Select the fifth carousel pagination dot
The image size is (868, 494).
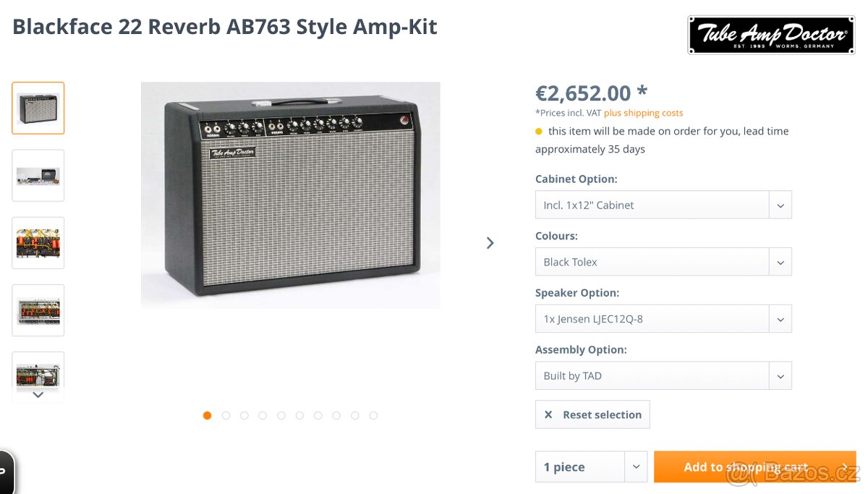pyautogui.click(x=281, y=415)
